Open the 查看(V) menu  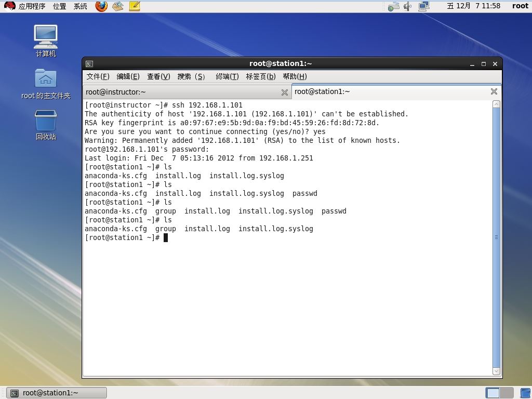158,77
